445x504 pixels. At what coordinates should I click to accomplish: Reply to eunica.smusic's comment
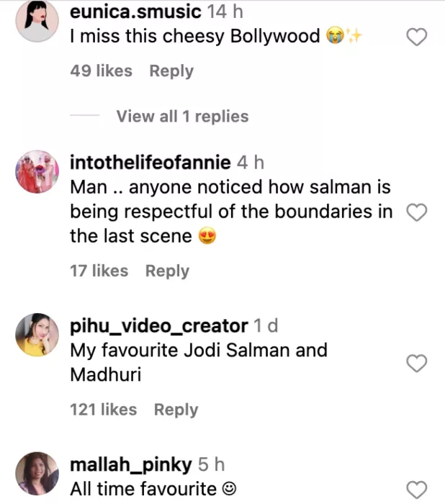point(171,71)
